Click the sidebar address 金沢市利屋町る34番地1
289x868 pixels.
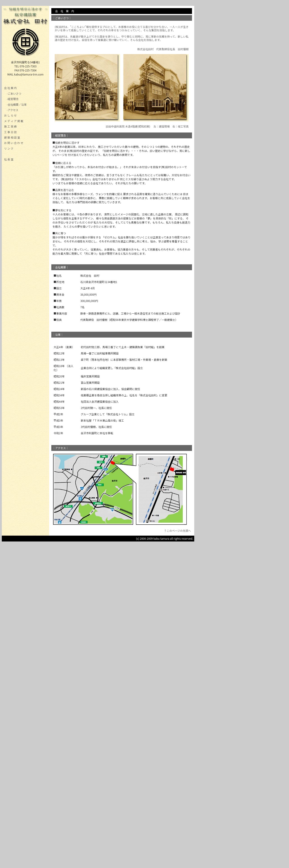[x=25, y=62]
